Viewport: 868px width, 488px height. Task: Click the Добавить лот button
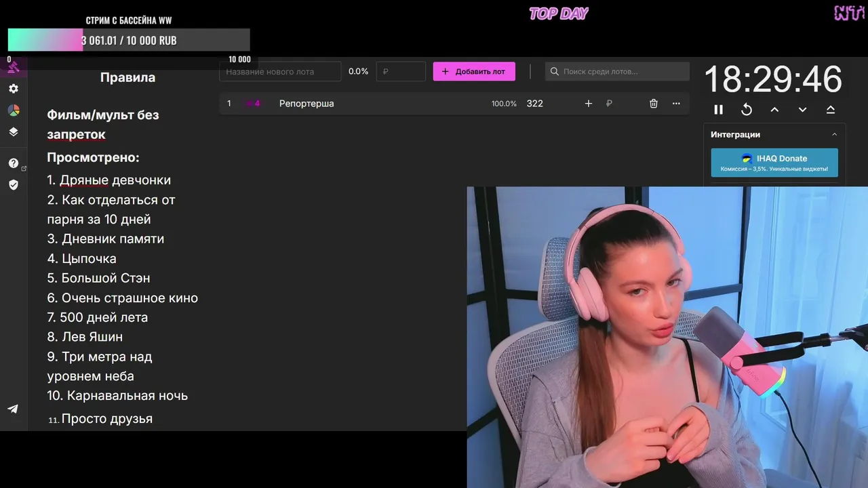474,71
